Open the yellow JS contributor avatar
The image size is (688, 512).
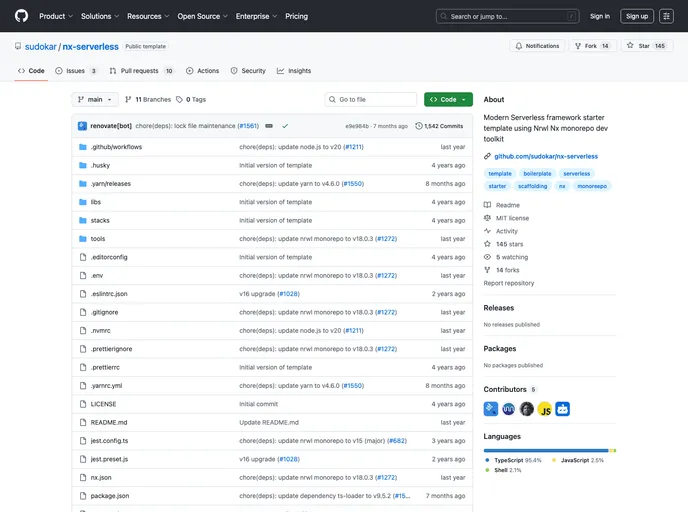point(545,409)
